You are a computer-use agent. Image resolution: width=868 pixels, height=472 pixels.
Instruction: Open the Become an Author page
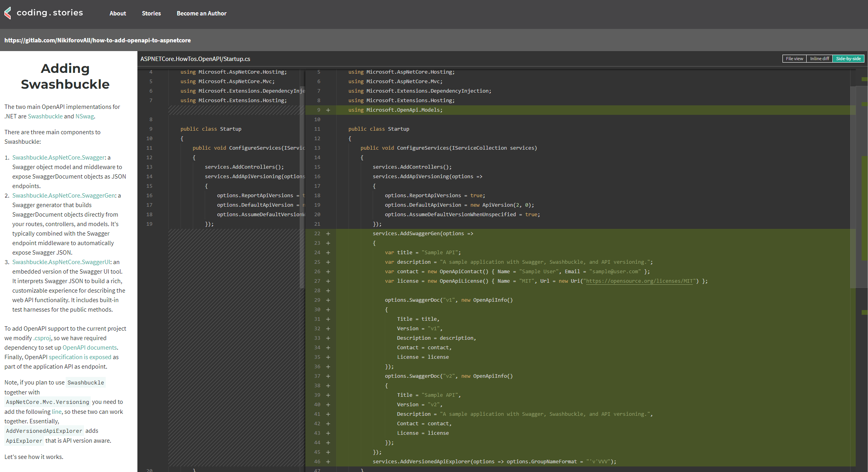click(202, 13)
